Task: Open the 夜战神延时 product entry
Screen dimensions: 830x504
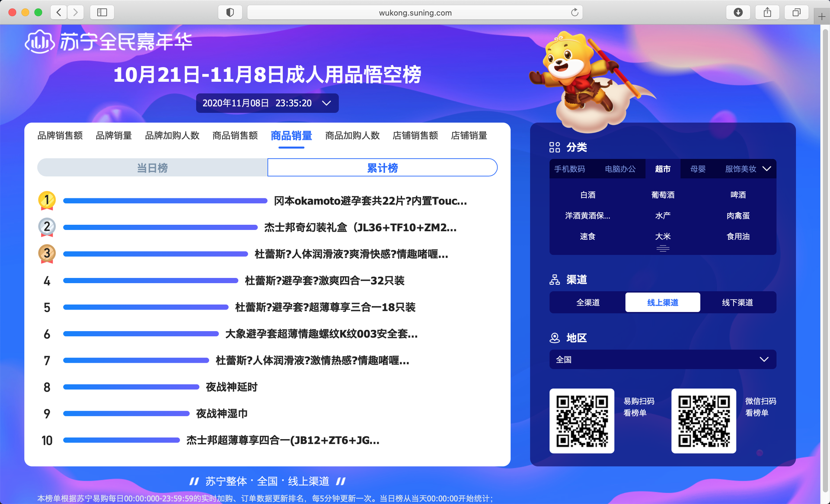Action: pyautogui.click(x=231, y=387)
